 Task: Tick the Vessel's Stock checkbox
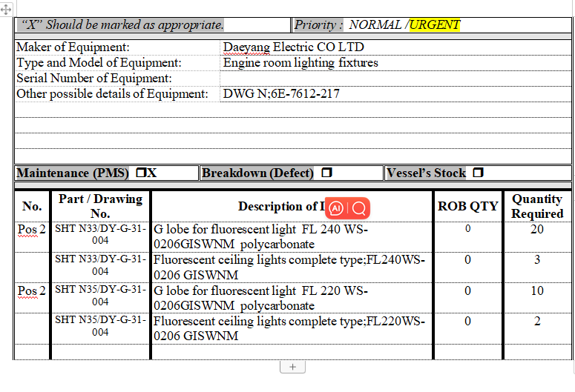478,173
